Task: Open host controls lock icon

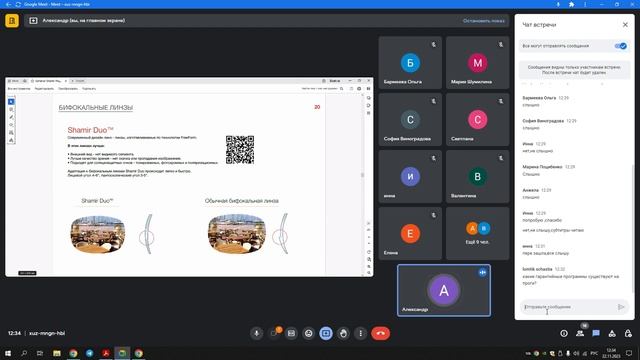Action: click(x=628, y=333)
